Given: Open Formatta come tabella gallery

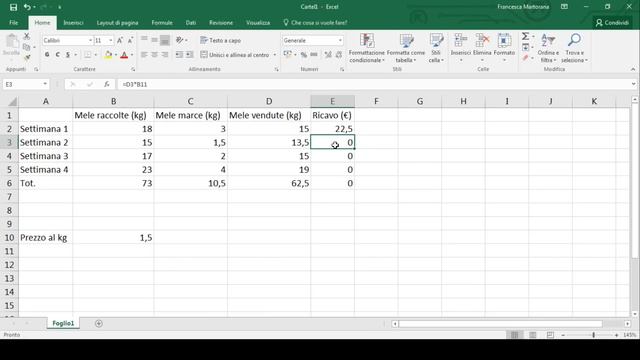Looking at the screenshot, I should click(406, 48).
